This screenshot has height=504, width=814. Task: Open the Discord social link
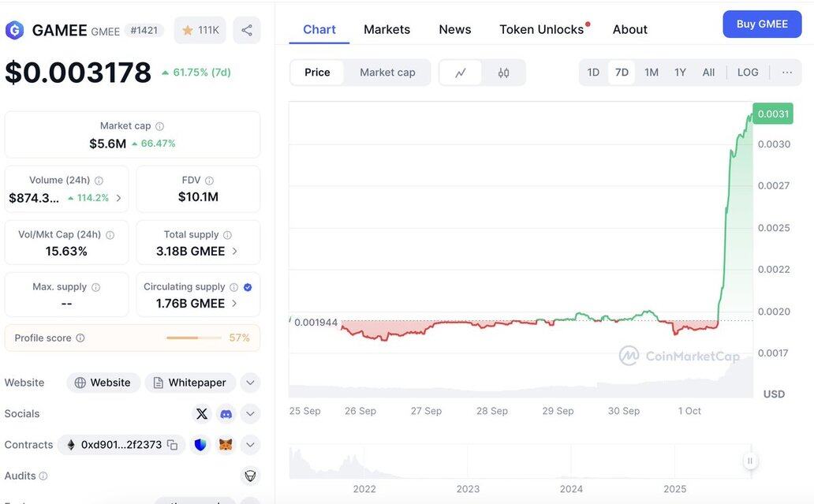pyautogui.click(x=226, y=413)
